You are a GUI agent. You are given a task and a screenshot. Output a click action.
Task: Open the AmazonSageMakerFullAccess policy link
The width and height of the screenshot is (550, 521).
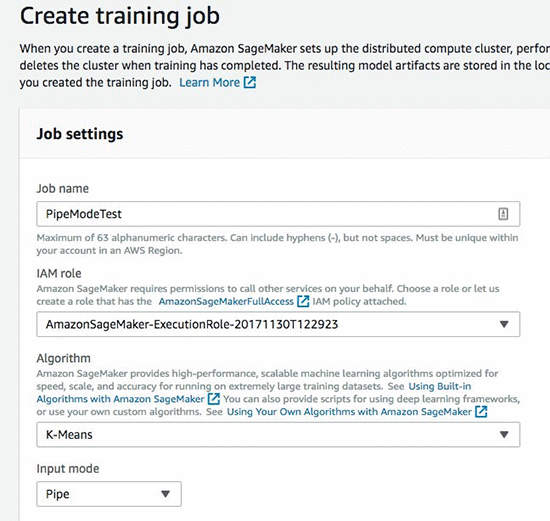(226, 301)
